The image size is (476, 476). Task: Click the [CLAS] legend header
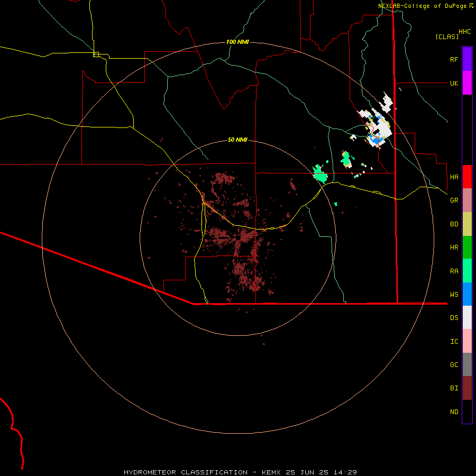point(447,36)
